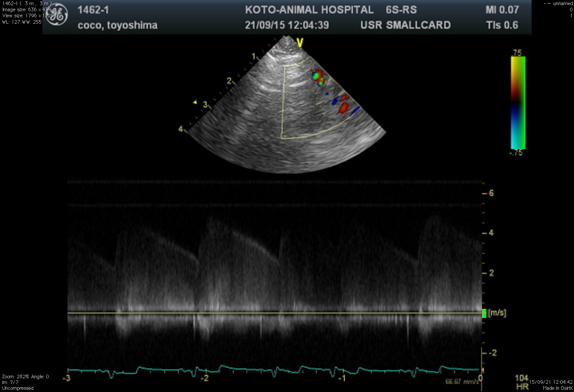Click the probe label '6S-RS'
This screenshot has width=574, height=392.
pos(401,10)
